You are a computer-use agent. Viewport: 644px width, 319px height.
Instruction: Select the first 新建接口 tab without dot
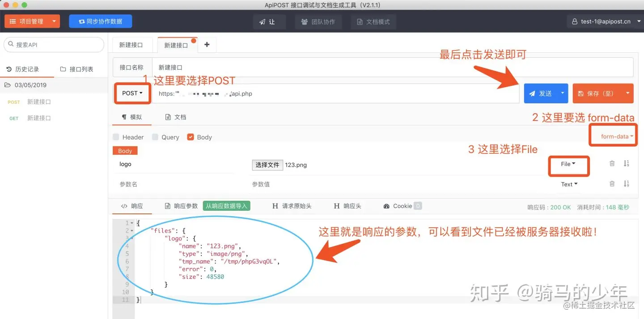coord(131,45)
